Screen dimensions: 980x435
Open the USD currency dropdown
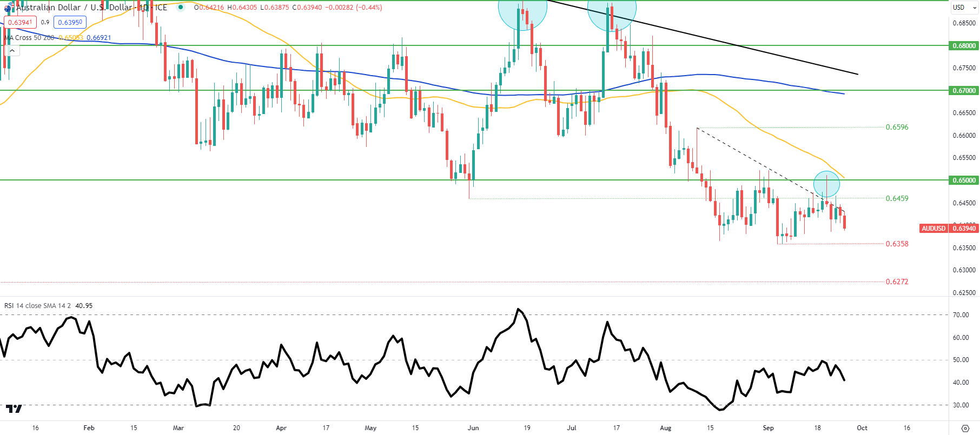(965, 8)
